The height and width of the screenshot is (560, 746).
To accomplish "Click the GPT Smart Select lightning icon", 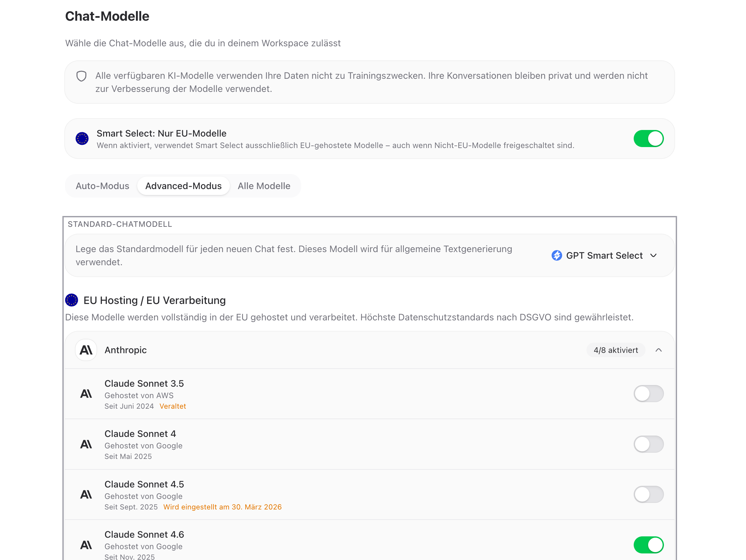I will (557, 256).
